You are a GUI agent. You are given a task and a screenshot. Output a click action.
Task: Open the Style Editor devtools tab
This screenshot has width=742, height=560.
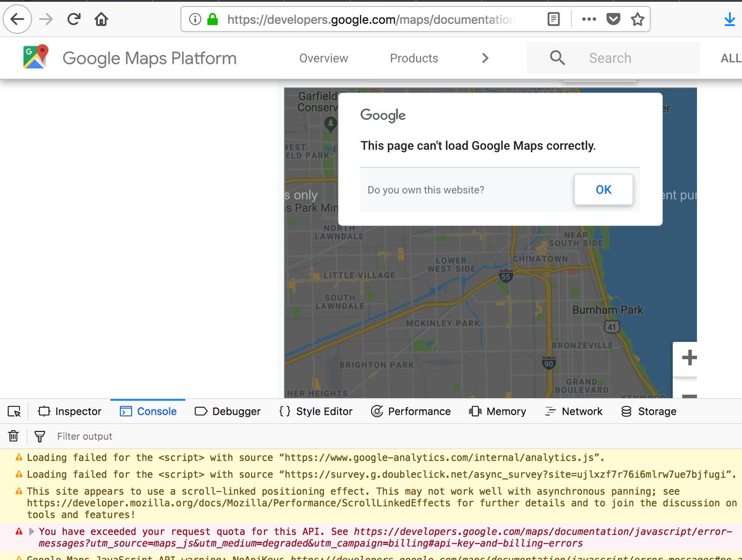pyautogui.click(x=315, y=412)
